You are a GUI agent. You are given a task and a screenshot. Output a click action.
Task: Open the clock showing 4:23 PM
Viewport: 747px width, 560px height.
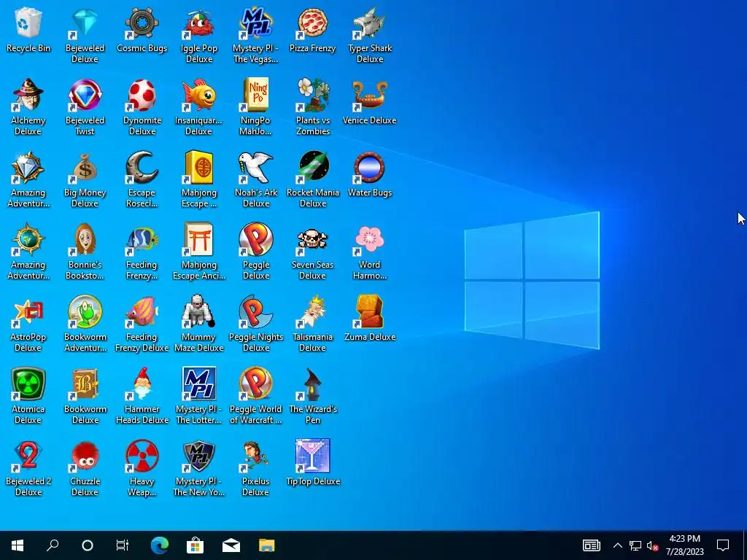[x=684, y=545]
